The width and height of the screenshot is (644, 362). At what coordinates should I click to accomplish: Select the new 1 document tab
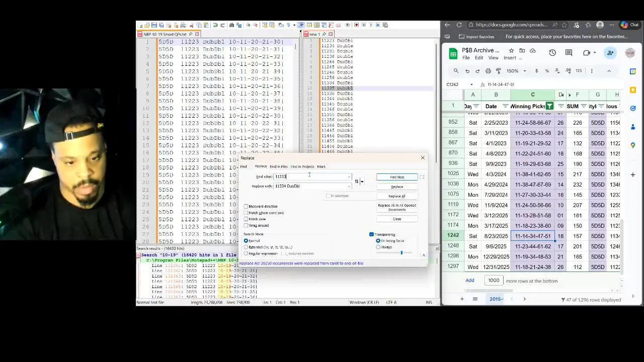point(318,34)
